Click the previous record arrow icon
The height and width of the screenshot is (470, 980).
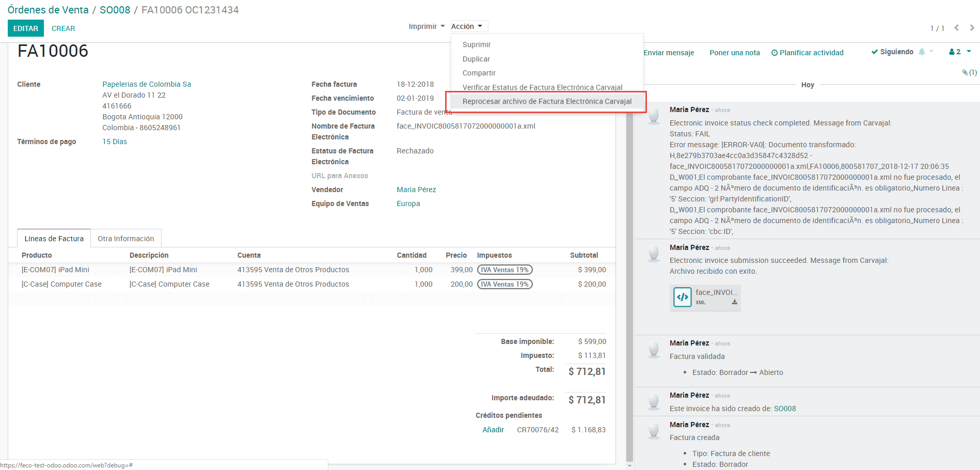[956, 28]
